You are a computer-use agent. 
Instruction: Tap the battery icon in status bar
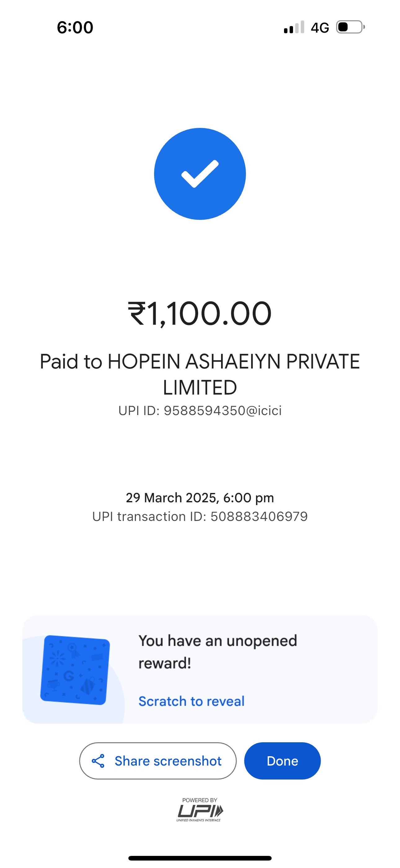click(350, 27)
